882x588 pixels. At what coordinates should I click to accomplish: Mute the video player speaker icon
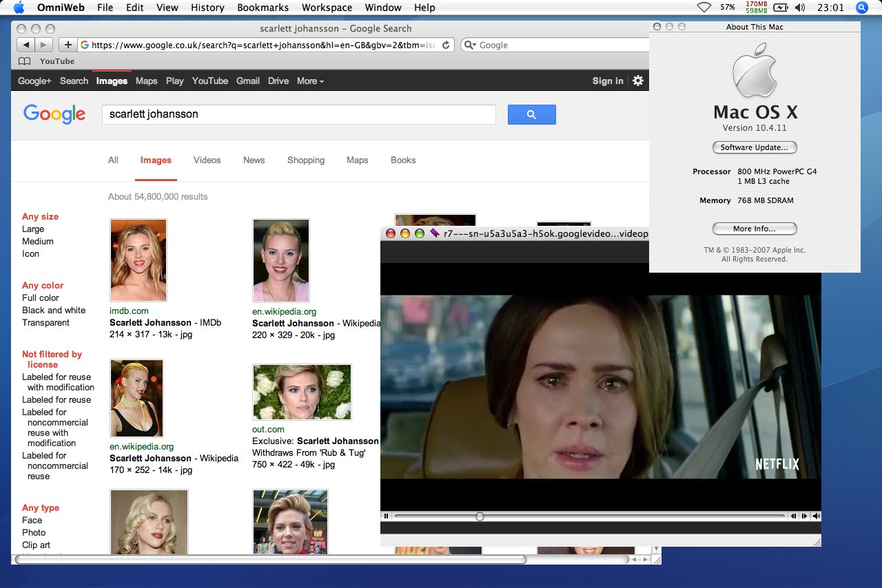817,516
